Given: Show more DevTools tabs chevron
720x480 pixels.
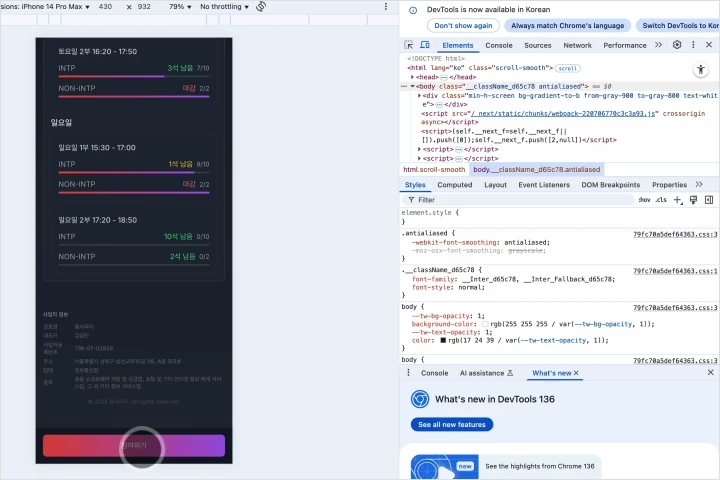Looking at the screenshot, I should click(658, 45).
